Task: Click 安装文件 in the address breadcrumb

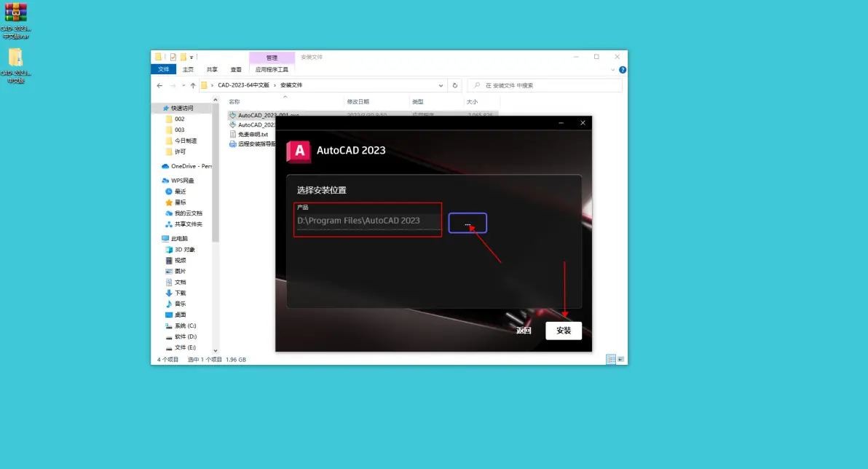Action: click(291, 85)
